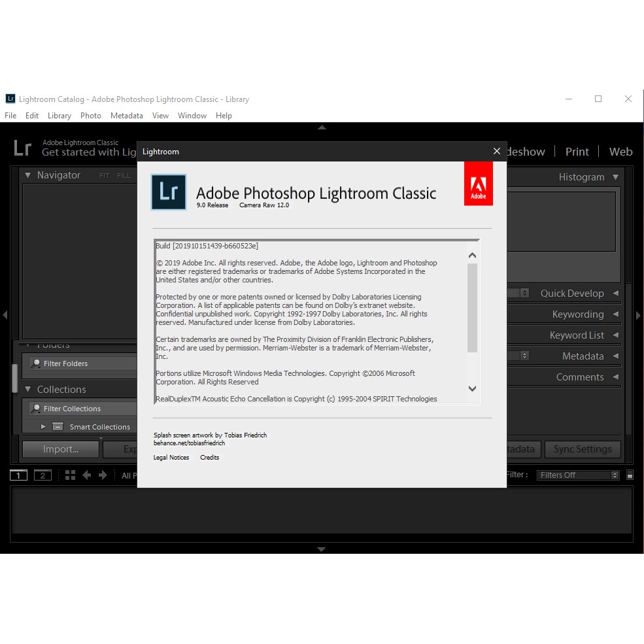The height and width of the screenshot is (644, 644).
Task: Click the "Camera Raw 12.0" text
Action: coord(264,205)
